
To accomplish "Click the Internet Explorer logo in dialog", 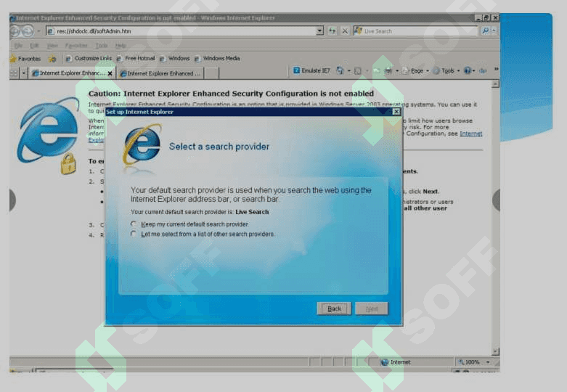I will point(142,145).
